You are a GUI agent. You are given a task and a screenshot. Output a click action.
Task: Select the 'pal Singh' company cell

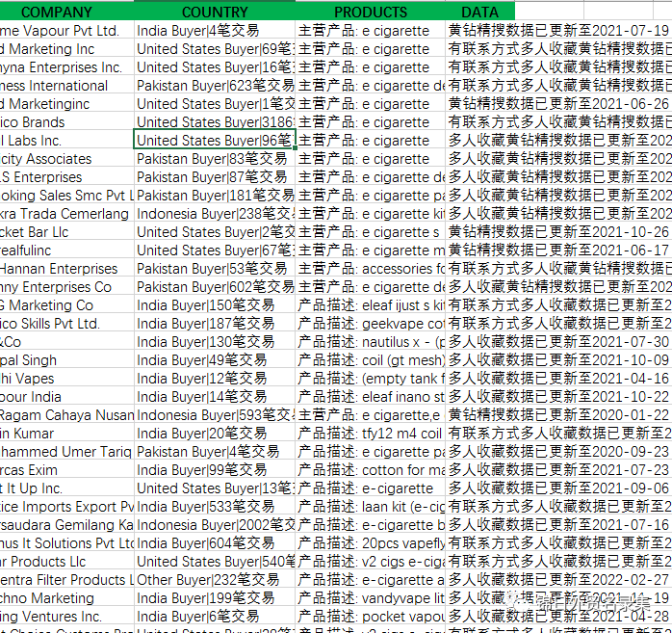(66, 359)
